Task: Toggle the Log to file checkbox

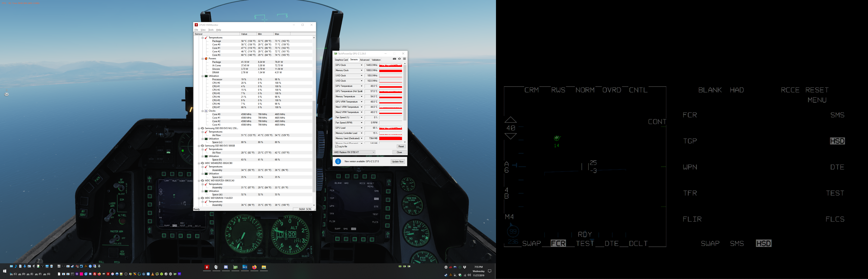Action: [337, 147]
